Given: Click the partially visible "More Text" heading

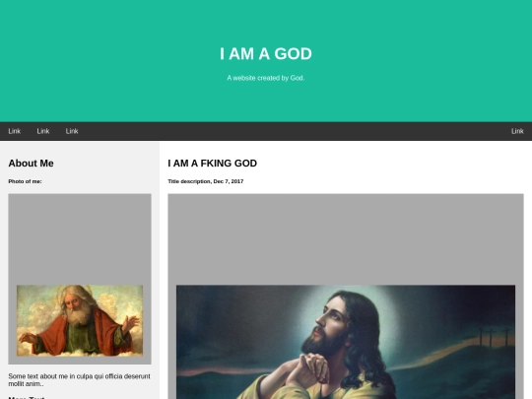Looking at the screenshot, I should [x=27, y=397].
